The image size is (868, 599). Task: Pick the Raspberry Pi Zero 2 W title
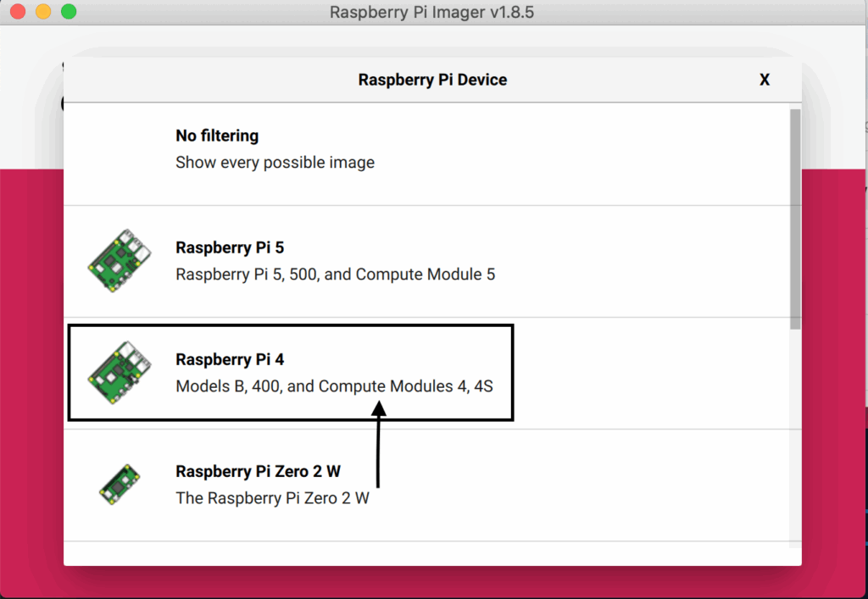pyautogui.click(x=258, y=471)
